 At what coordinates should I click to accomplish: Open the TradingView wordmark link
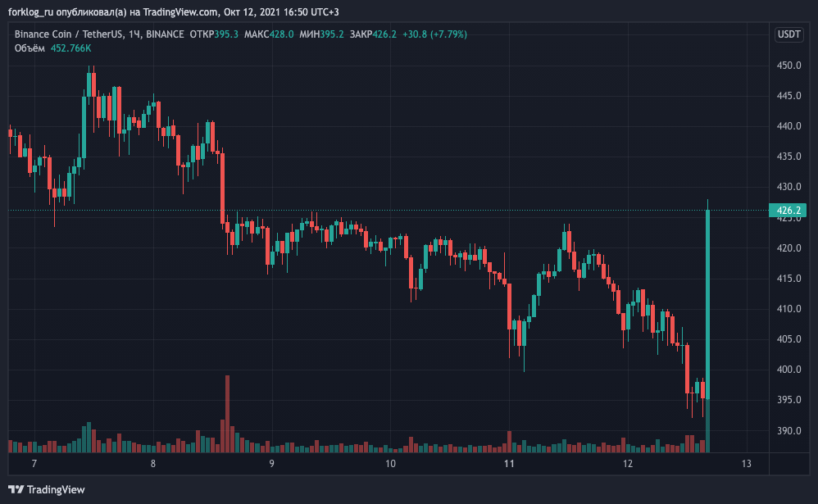pyautogui.click(x=55, y=489)
